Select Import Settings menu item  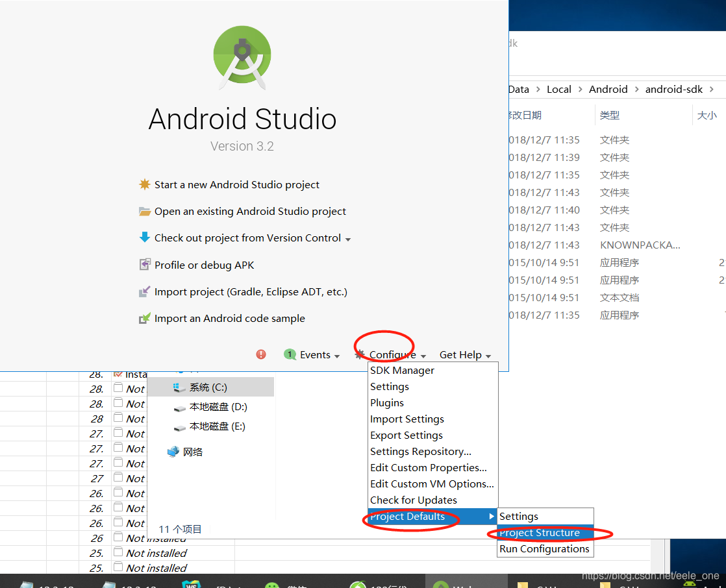[x=433, y=419]
